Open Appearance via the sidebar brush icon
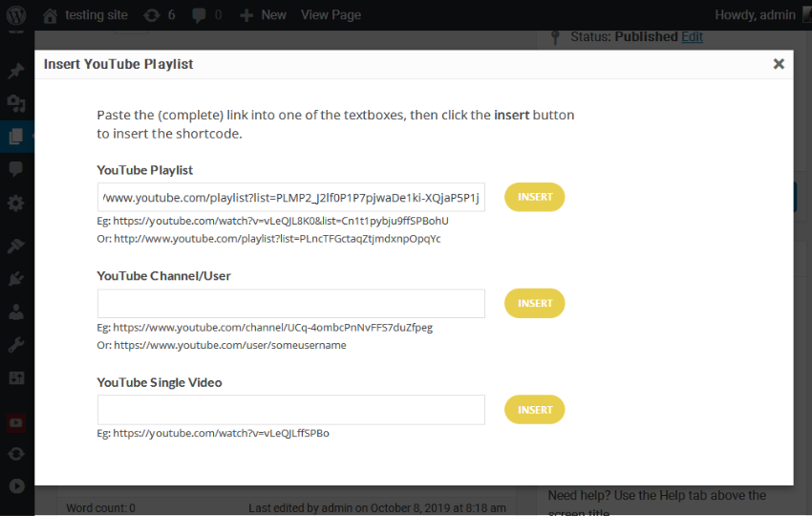812x516 pixels. (x=16, y=246)
